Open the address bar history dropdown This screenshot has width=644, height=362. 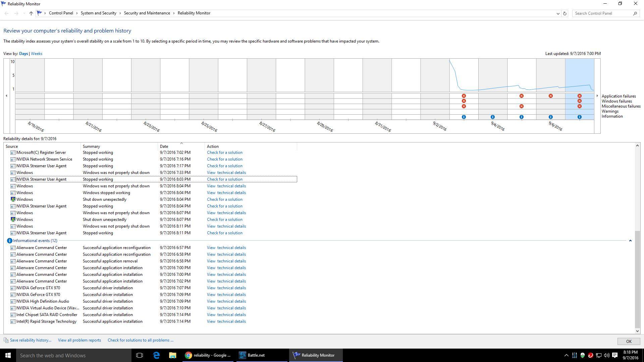click(x=558, y=13)
